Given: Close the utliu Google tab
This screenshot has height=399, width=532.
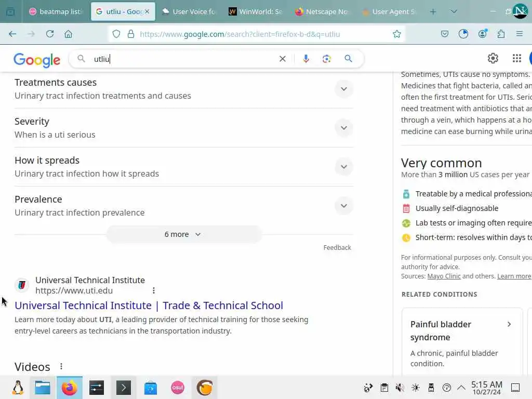Looking at the screenshot, I should click(x=147, y=11).
